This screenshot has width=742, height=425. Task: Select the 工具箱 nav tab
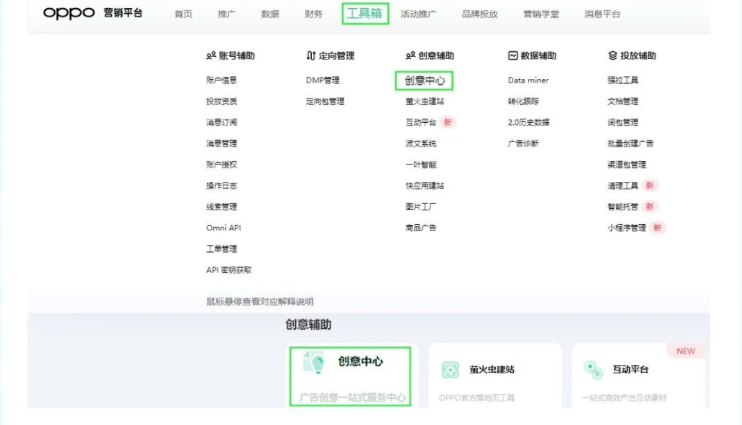coord(365,14)
